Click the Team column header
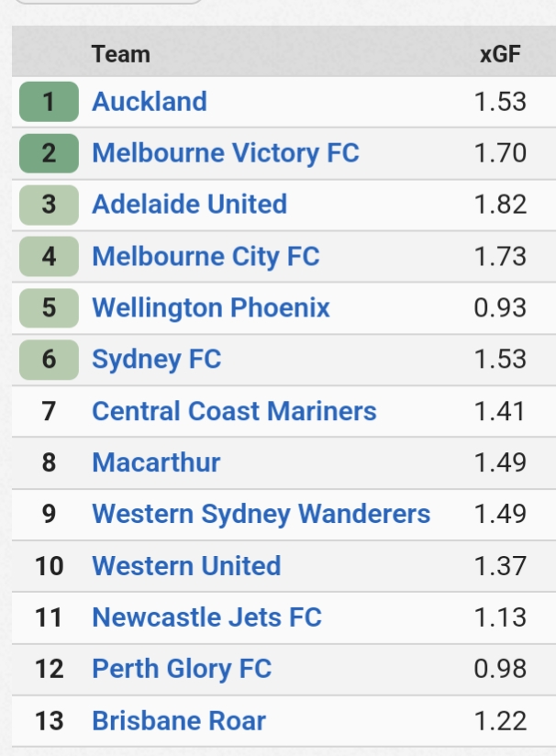 [120, 54]
